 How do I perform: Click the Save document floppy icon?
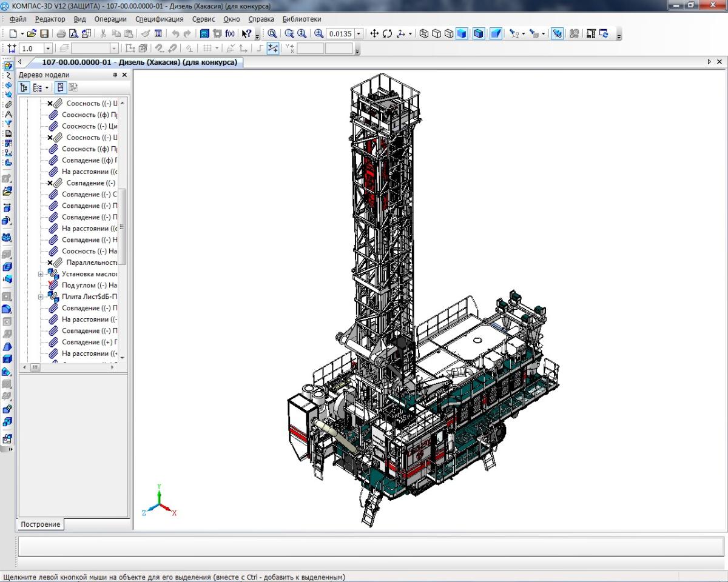tap(44, 34)
